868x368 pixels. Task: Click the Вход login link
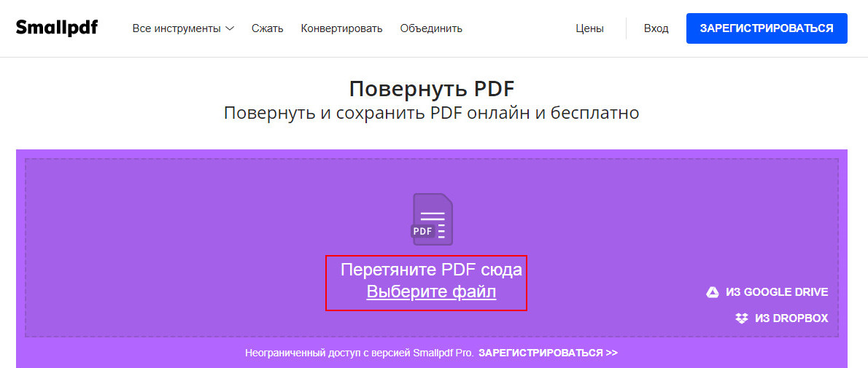(656, 28)
